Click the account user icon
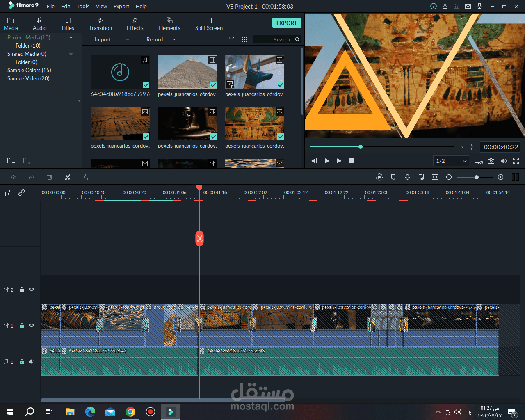This screenshot has width=525, height=420. pyautogui.click(x=445, y=6)
